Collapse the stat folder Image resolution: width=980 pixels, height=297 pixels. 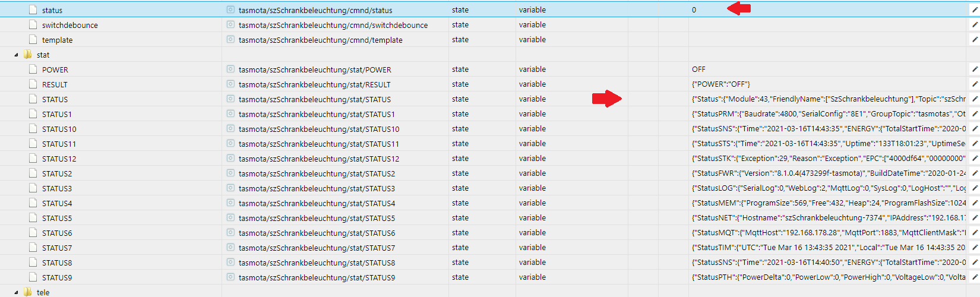(16, 55)
